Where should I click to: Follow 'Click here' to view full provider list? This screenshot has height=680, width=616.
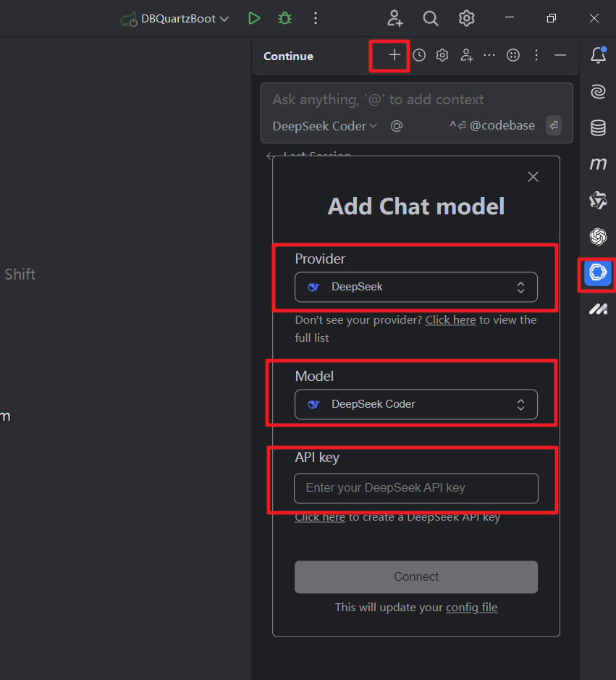[450, 320]
